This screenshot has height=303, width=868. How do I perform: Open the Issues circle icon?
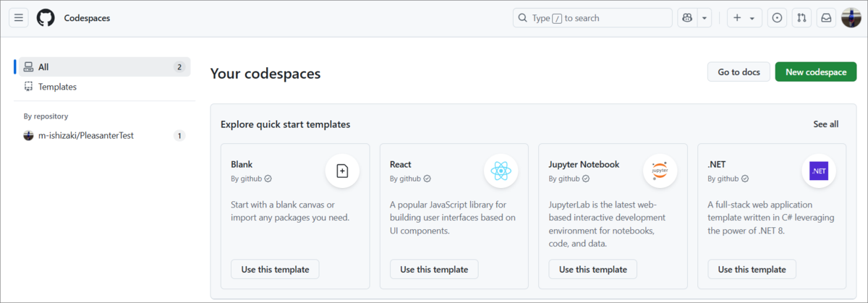click(778, 18)
